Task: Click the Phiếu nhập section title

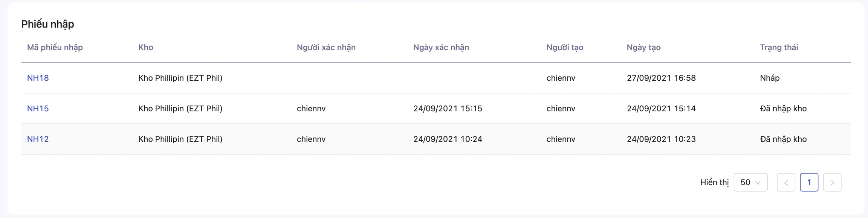Action: [47, 24]
